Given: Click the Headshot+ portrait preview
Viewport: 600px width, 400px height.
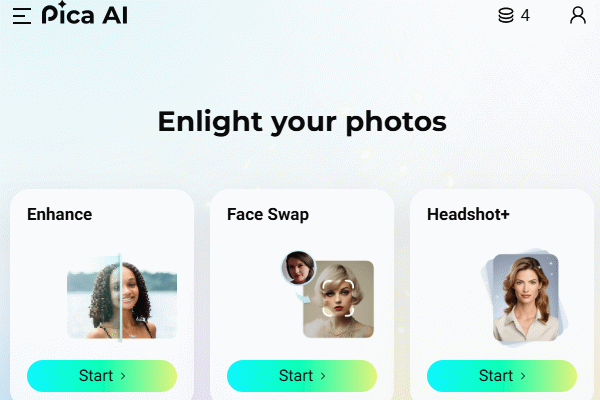Looking at the screenshot, I should [x=526, y=297].
